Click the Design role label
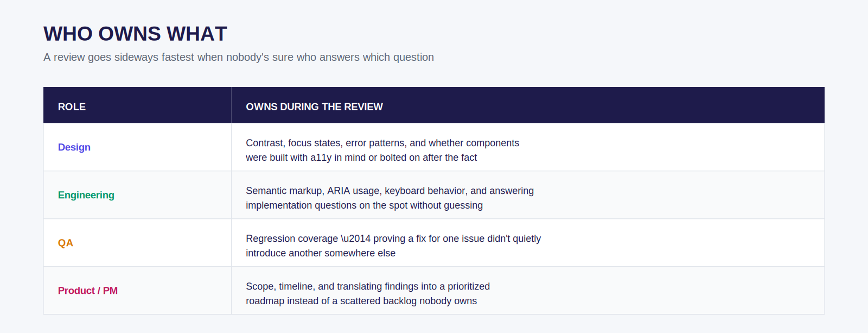The height and width of the screenshot is (333, 868). pos(74,147)
